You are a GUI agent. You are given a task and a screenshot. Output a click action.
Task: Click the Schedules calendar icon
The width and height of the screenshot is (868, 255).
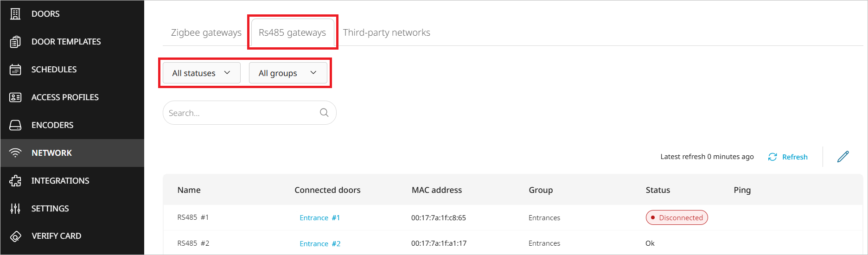coord(15,70)
